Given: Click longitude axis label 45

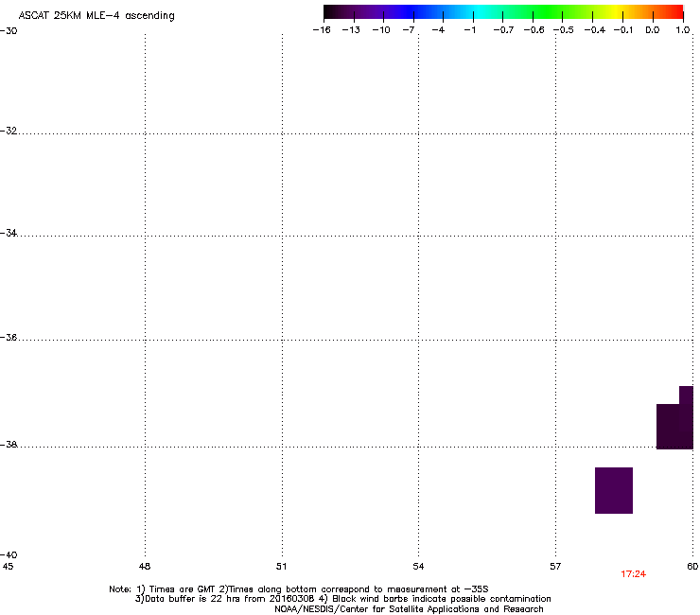Looking at the screenshot, I should coord(8,567).
